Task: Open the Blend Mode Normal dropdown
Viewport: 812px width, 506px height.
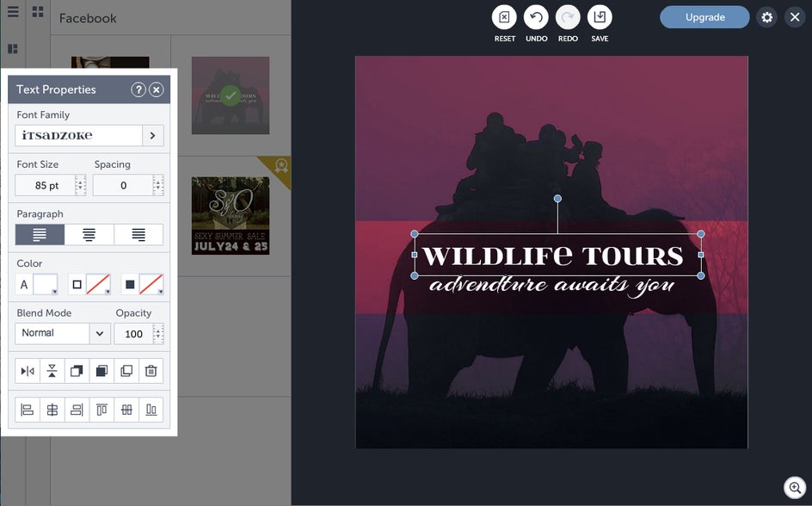Action: click(62, 333)
